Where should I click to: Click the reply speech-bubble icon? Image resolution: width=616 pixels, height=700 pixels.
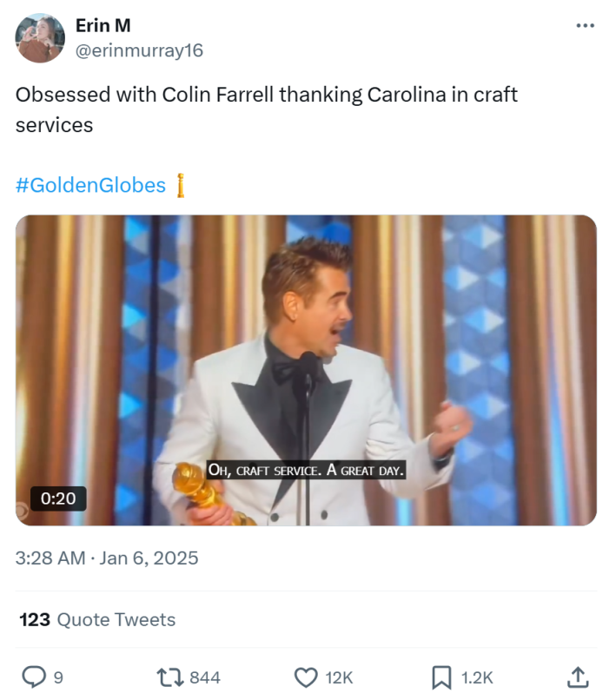(33, 675)
